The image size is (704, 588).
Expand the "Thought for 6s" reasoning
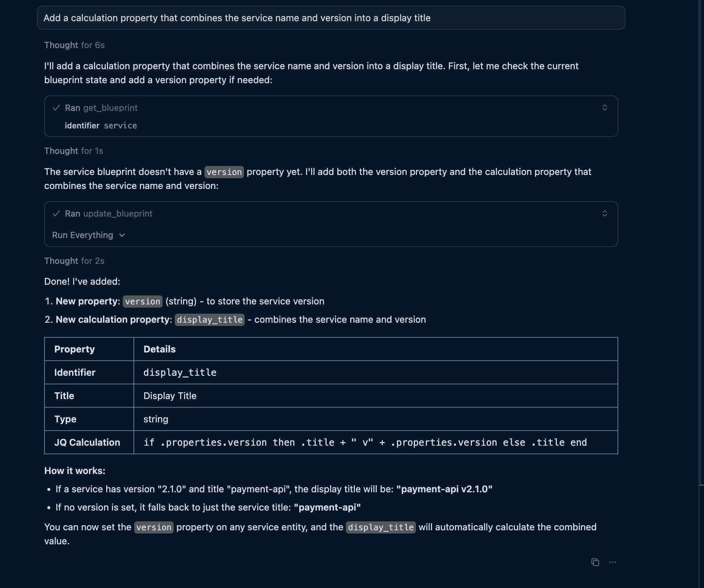[x=74, y=45]
